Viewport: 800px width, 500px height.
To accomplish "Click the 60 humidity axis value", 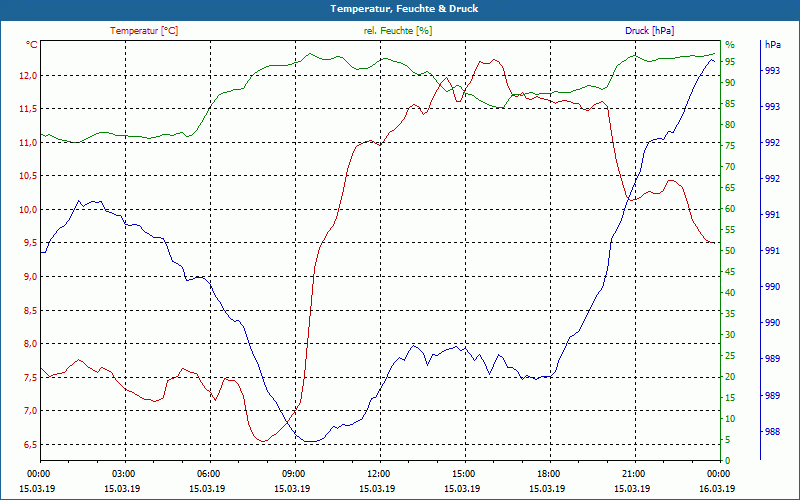I will 730,209.
